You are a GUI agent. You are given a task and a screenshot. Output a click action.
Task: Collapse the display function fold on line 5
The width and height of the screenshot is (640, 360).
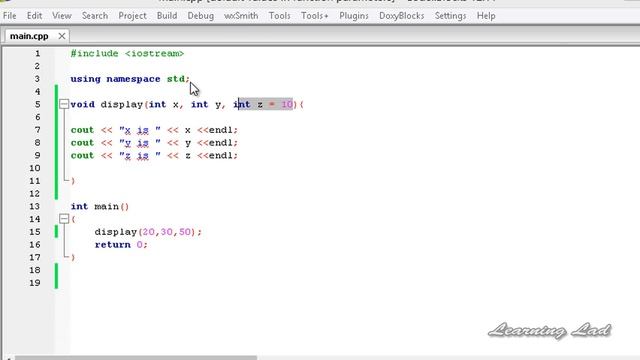[64, 104]
